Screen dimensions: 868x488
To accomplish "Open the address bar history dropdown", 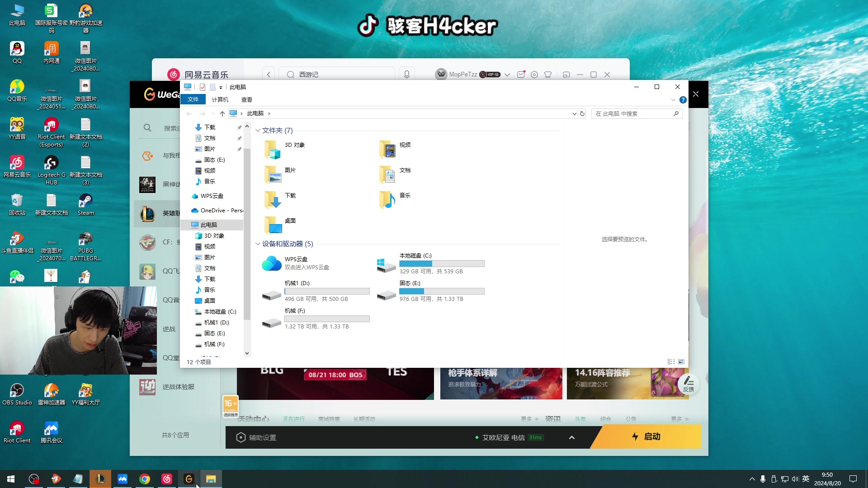I will pyautogui.click(x=574, y=113).
